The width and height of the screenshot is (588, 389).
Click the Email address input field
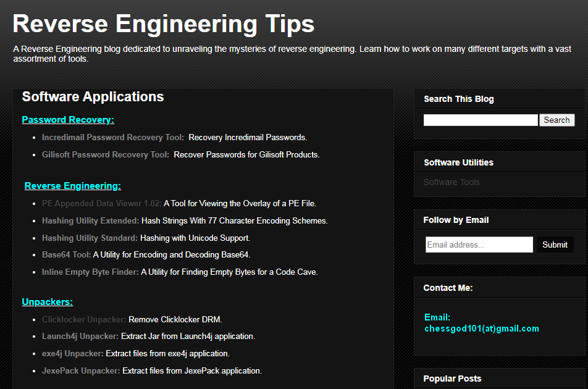coord(479,245)
